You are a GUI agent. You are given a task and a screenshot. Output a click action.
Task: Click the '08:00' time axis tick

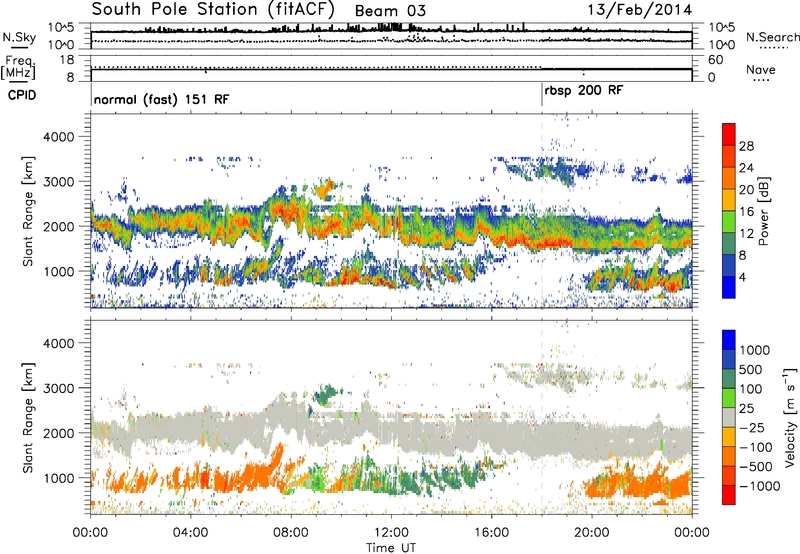291,533
